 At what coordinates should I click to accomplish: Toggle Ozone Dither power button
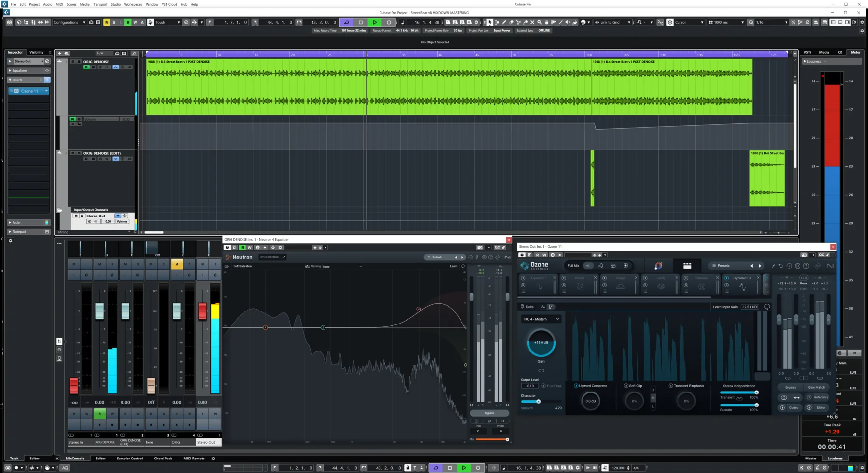(809, 407)
